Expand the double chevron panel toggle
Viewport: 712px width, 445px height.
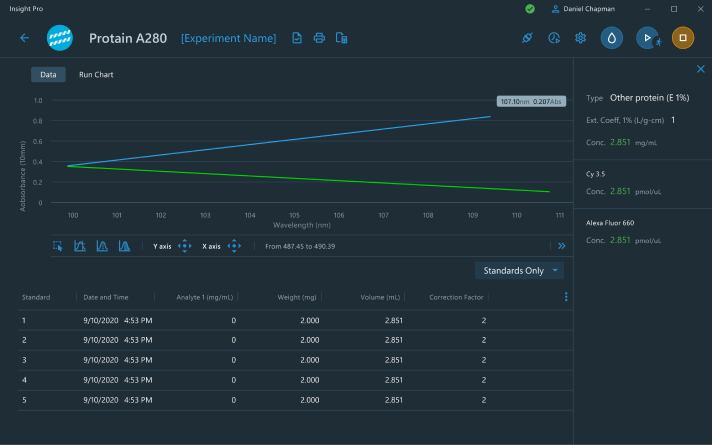(561, 246)
